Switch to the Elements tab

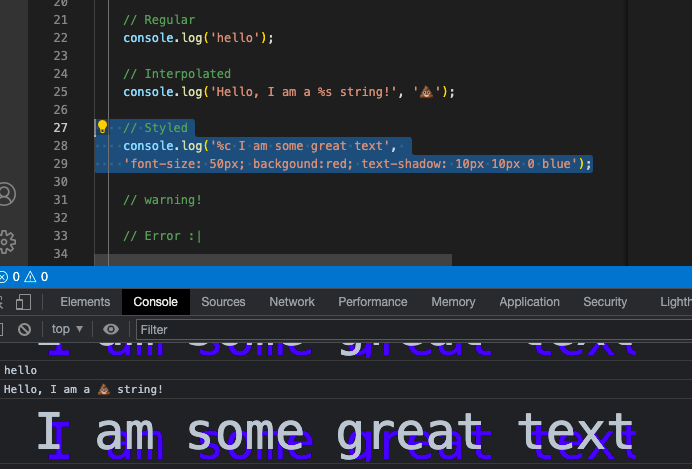[85, 302]
